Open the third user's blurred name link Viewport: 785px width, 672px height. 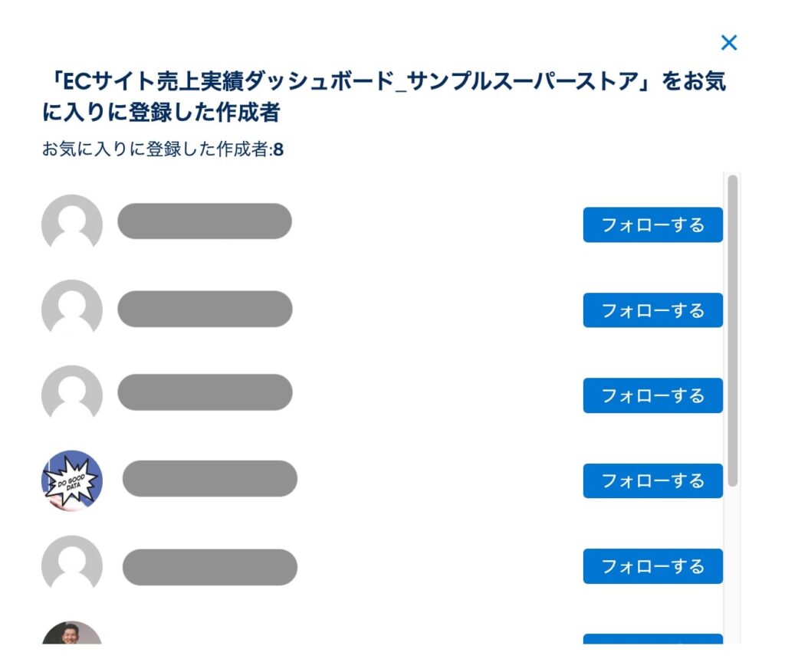pos(205,392)
